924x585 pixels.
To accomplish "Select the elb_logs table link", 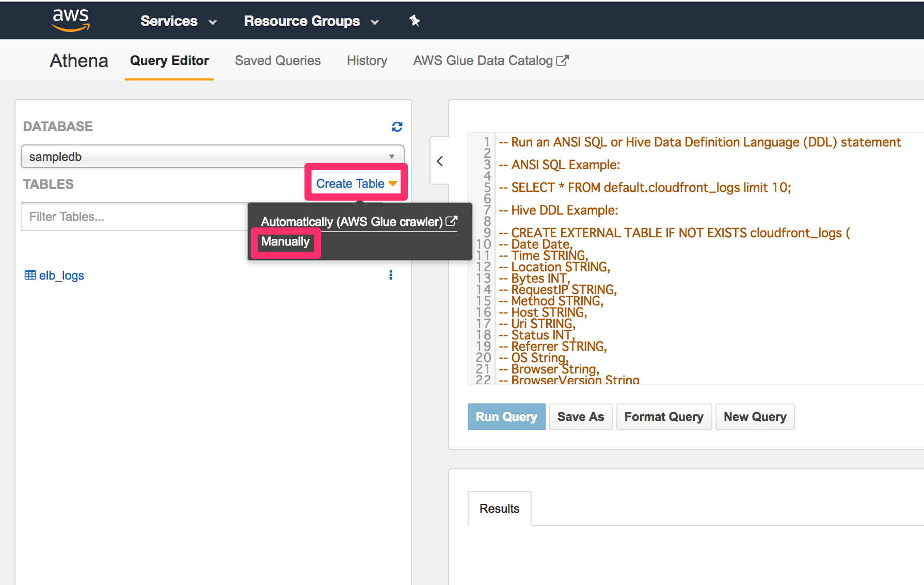I will [x=61, y=275].
